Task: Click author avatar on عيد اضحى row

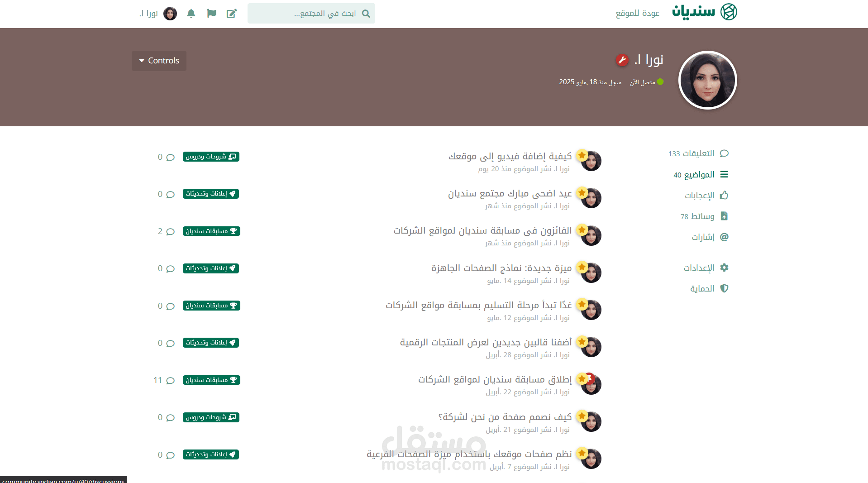Action: (x=591, y=198)
